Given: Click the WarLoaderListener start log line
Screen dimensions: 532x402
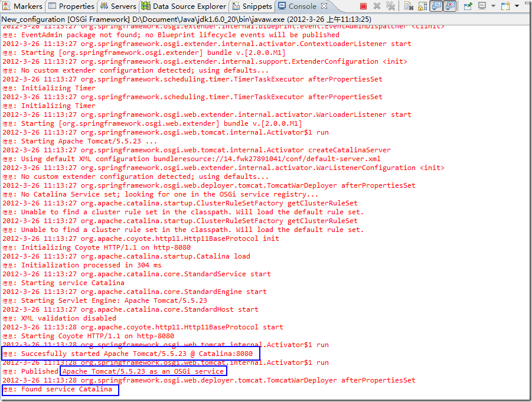Looking at the screenshot, I should (x=207, y=115).
